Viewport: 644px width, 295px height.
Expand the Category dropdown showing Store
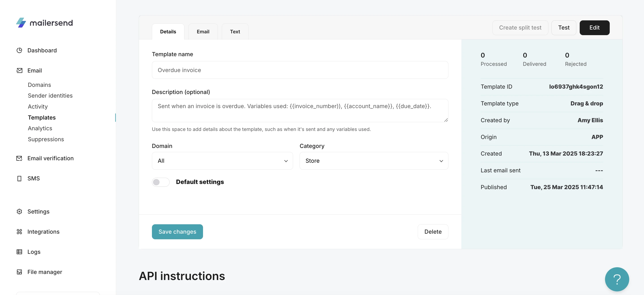click(374, 161)
